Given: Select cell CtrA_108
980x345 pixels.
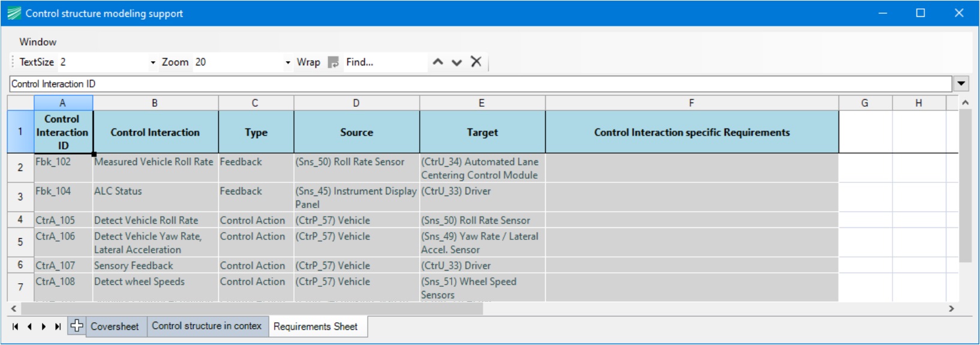Looking at the screenshot, I should pyautogui.click(x=63, y=287).
